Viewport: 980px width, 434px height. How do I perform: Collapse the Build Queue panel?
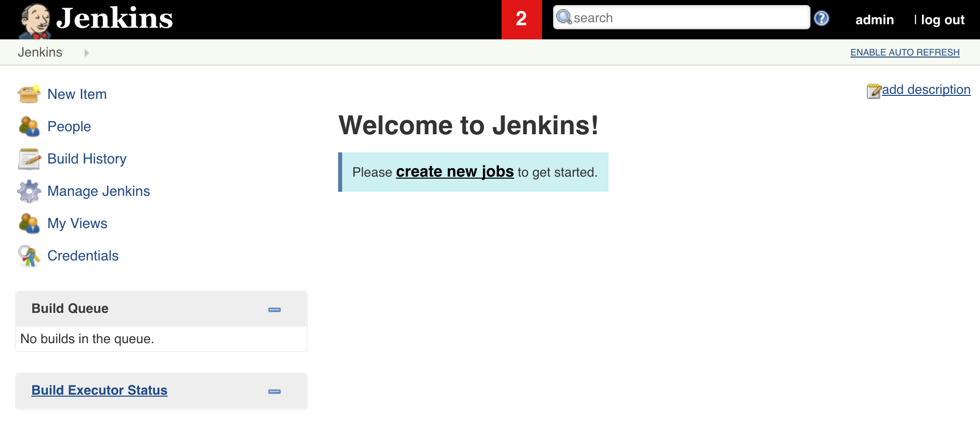click(275, 309)
